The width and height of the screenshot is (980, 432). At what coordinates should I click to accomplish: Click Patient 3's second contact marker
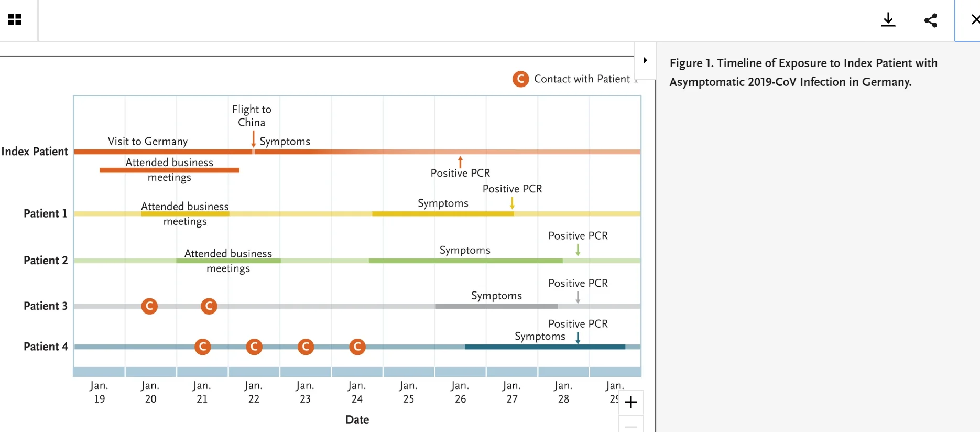(x=209, y=306)
